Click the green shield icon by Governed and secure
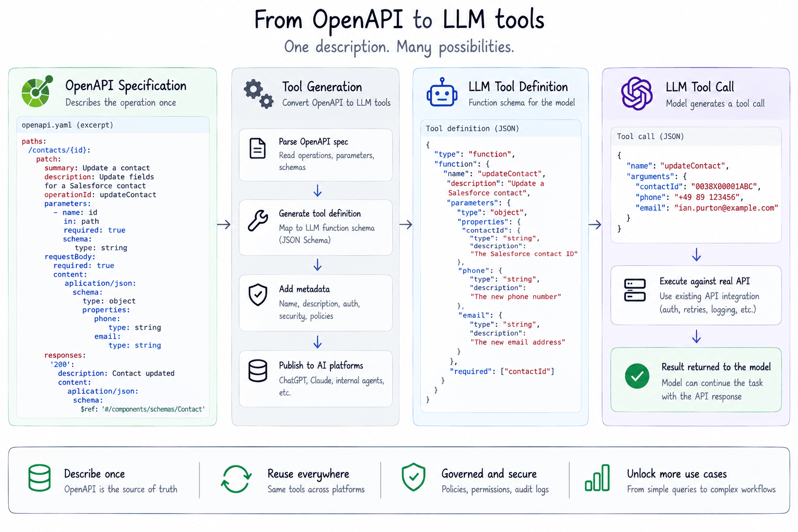The image size is (798, 532). point(414,477)
